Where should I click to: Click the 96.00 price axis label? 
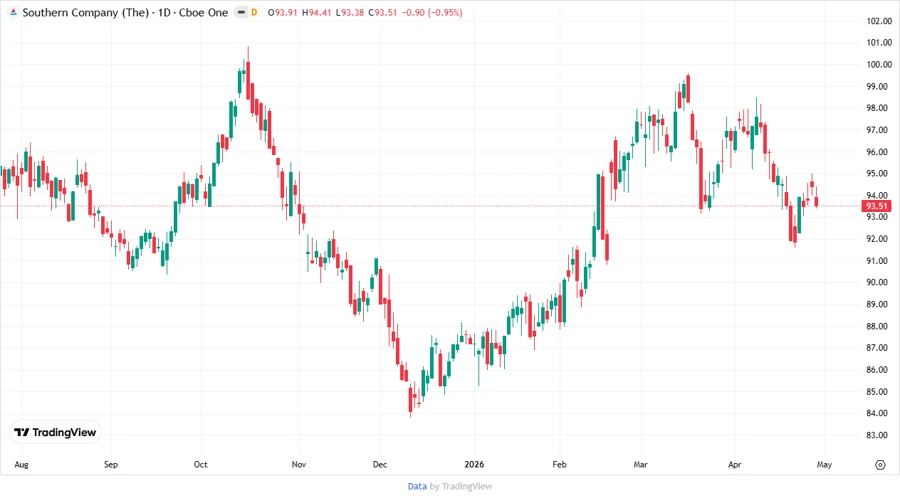pos(879,152)
